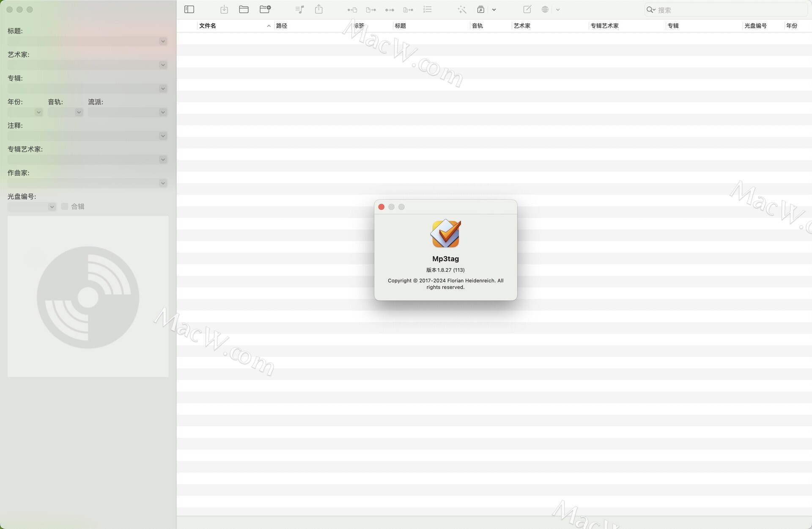Click the share/export icon

tap(319, 9)
